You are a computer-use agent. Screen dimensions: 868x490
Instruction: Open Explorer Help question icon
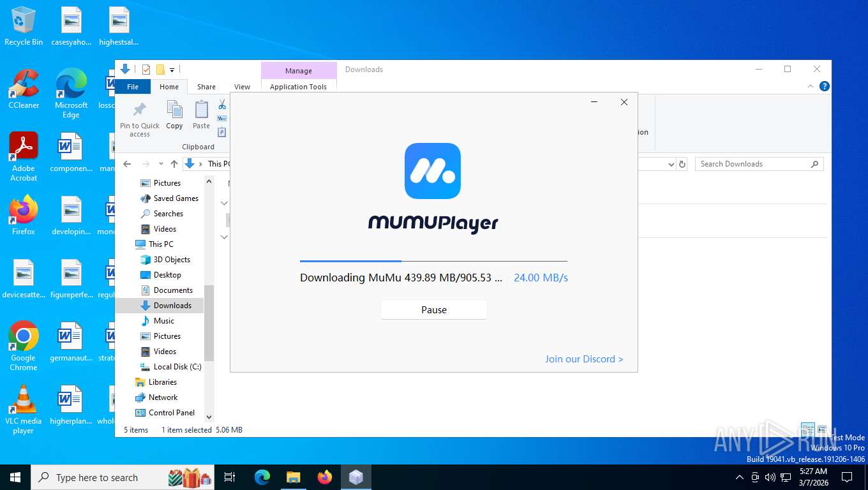coord(825,87)
